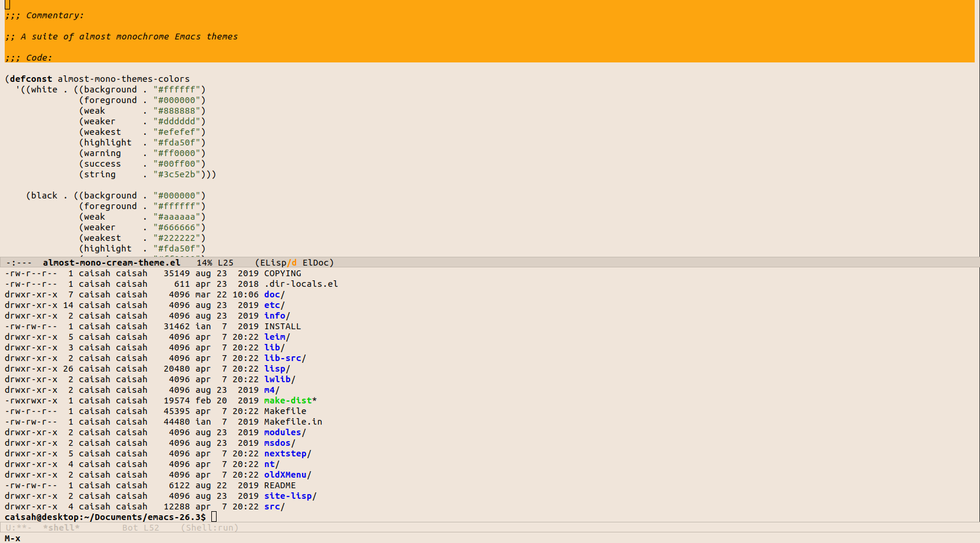
Task: Click the Makefile file name
Action: pyautogui.click(x=285, y=411)
